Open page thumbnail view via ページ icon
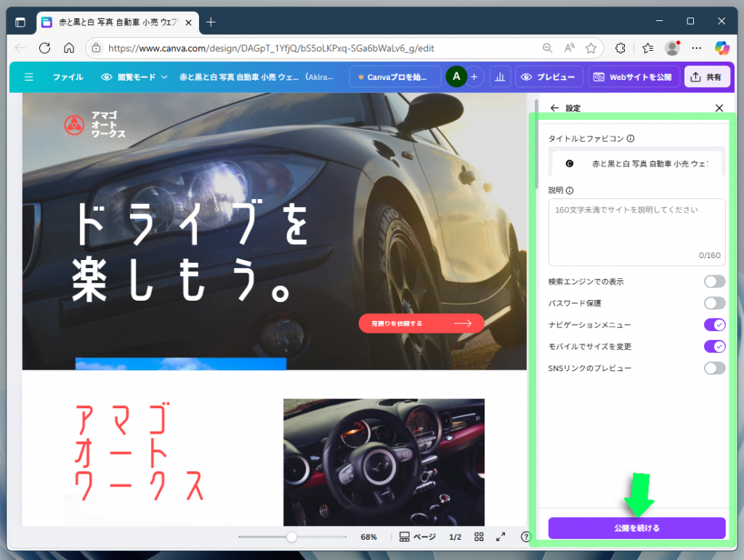Screen dimensions: 744x560 pyautogui.click(x=412, y=537)
